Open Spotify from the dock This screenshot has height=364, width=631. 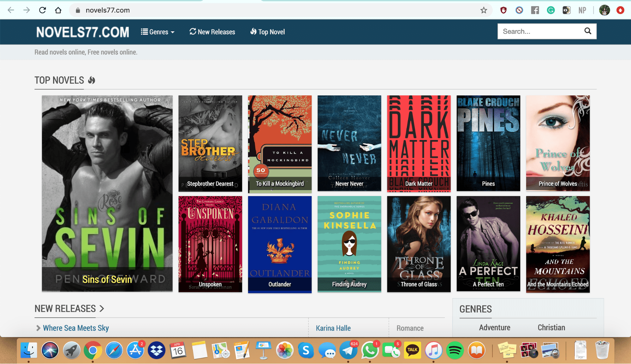(x=455, y=350)
